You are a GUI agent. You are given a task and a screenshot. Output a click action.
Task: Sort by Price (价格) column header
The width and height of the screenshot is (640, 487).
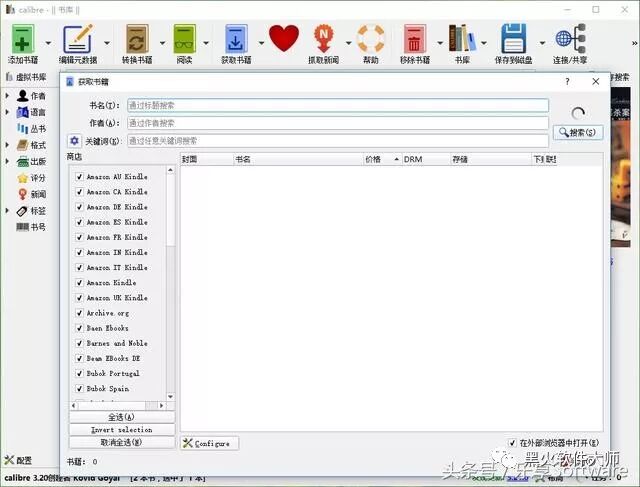[x=382, y=159]
